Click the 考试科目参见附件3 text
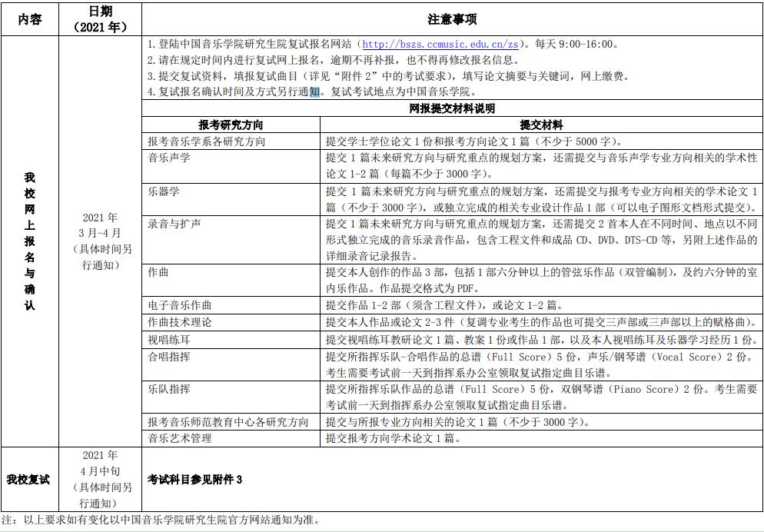This screenshot has width=764, height=532. (194, 479)
